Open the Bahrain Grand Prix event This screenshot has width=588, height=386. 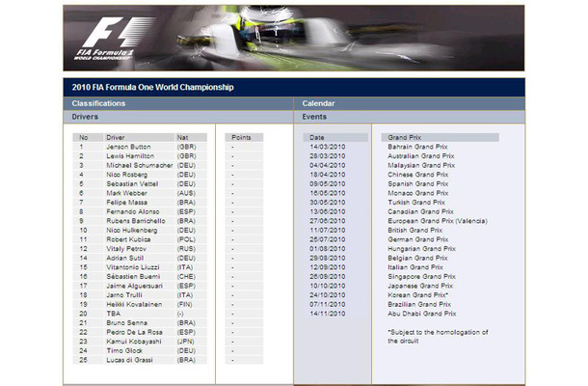click(417, 147)
